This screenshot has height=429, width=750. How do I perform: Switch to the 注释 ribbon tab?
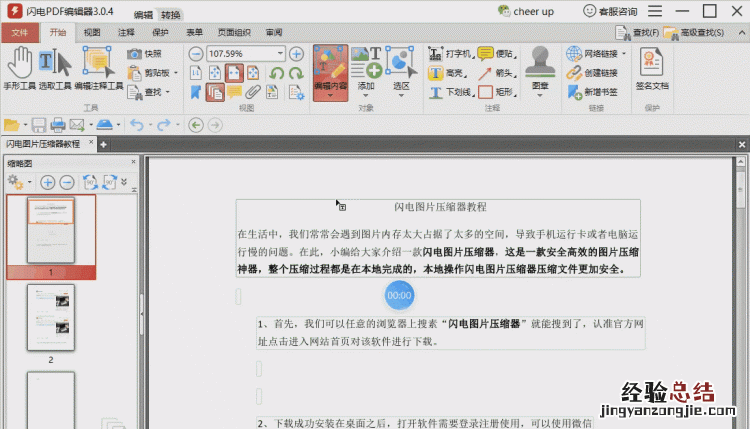pyautogui.click(x=126, y=32)
